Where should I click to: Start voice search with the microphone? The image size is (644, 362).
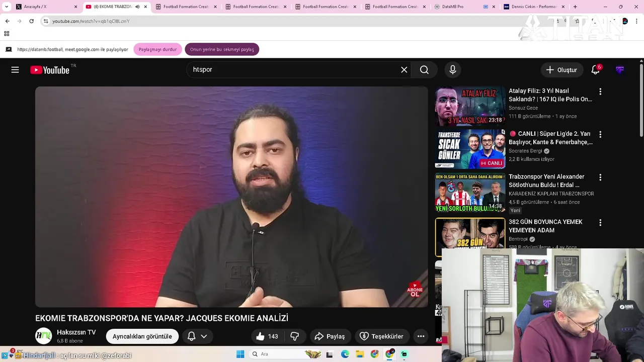pos(453,70)
